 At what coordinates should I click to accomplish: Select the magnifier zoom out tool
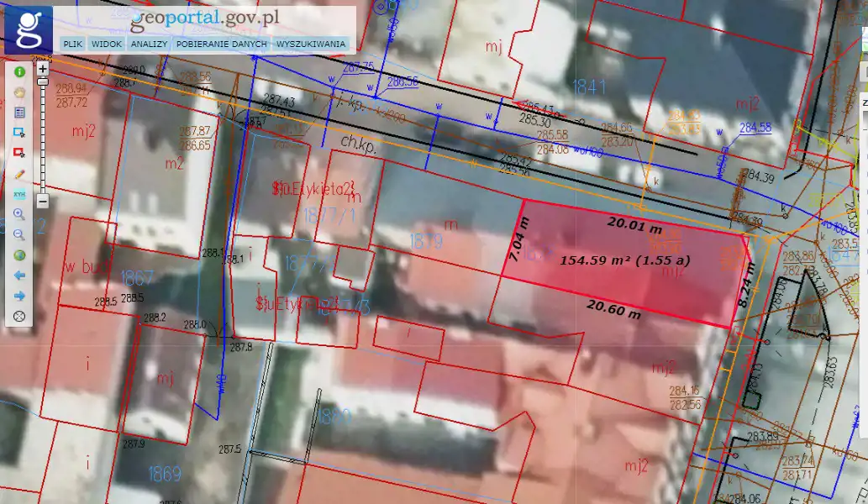(x=19, y=234)
